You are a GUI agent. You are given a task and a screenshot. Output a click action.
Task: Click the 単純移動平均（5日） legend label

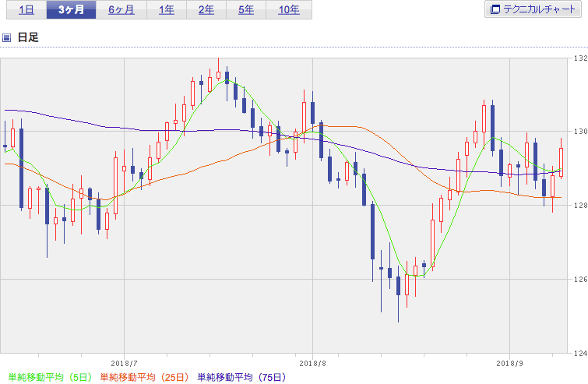(x=50, y=377)
